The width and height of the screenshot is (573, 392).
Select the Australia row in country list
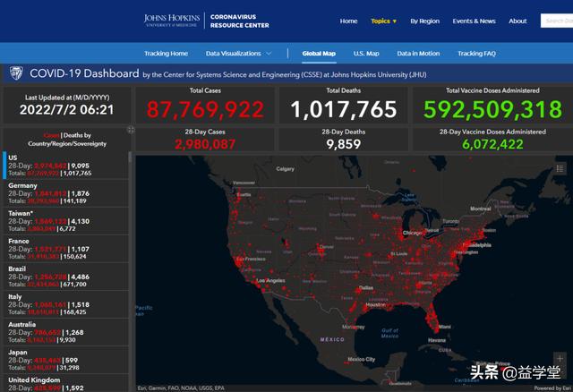65,332
